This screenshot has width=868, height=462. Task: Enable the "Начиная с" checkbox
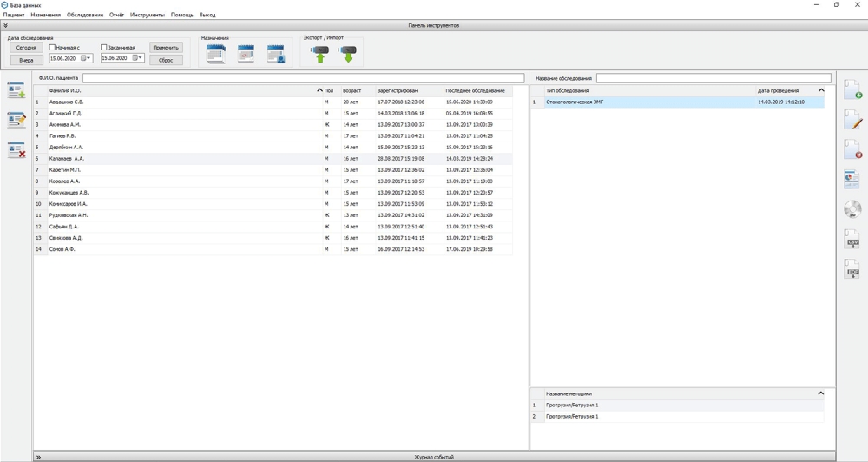click(52, 48)
